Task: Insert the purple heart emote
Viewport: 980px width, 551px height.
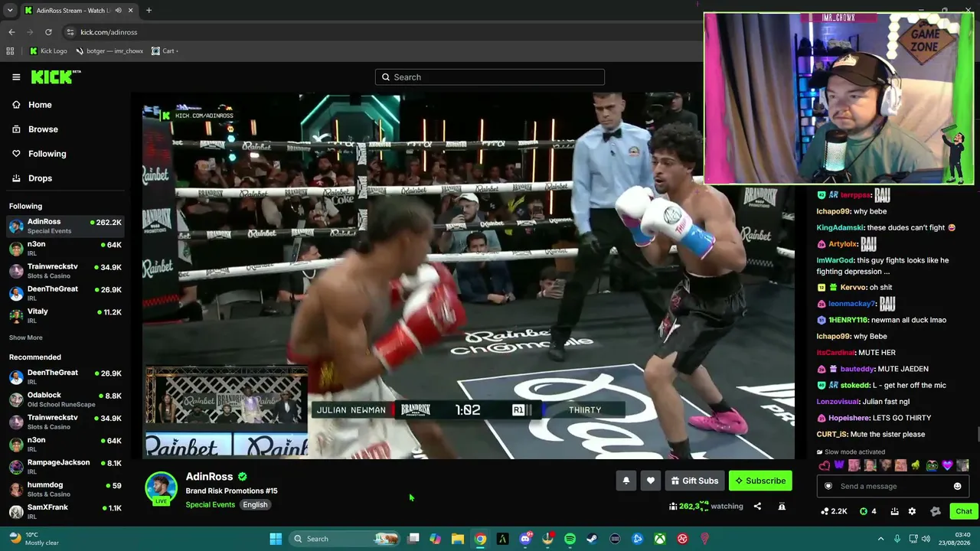Action: point(948,465)
